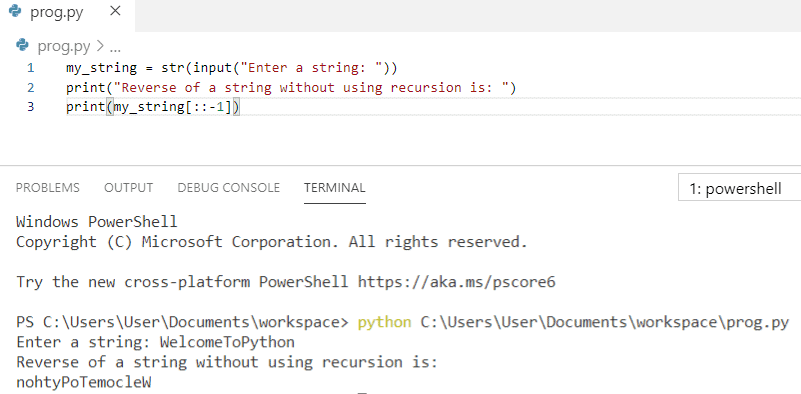This screenshot has width=801, height=394.
Task: Click the terminal output 'nohtyPoTemocleW'
Action: pos(83,382)
